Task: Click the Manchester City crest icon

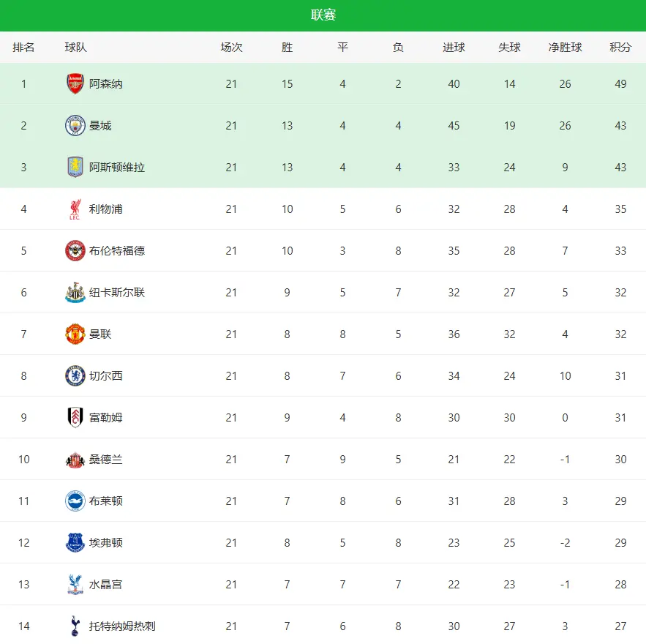Action: click(x=75, y=125)
